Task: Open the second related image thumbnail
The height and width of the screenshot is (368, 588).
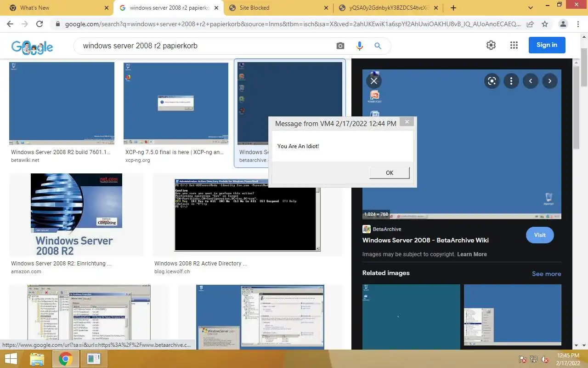Action: tap(513, 315)
